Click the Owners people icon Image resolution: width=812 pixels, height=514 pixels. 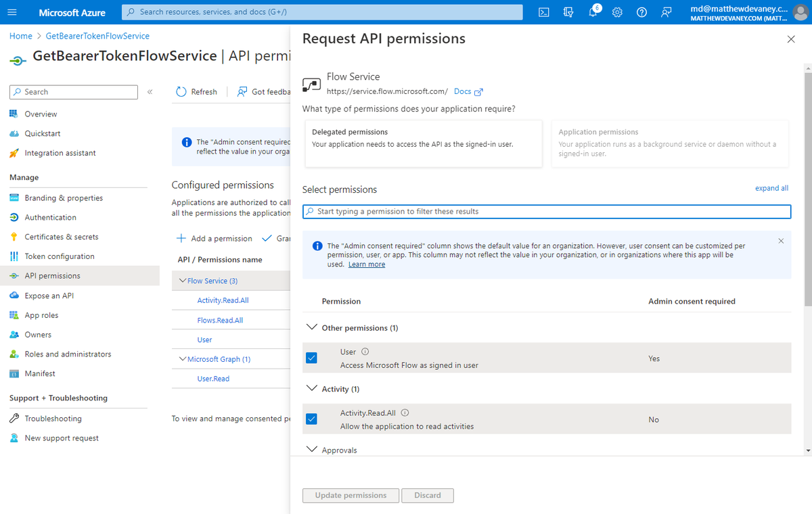[x=14, y=335]
